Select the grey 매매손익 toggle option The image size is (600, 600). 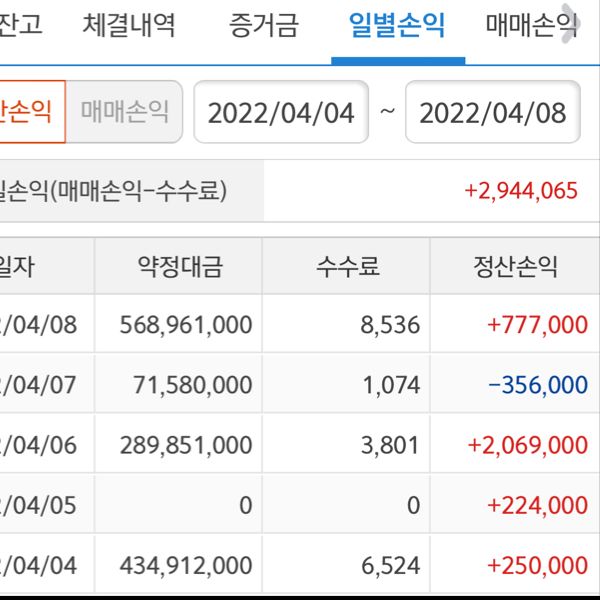click(125, 111)
